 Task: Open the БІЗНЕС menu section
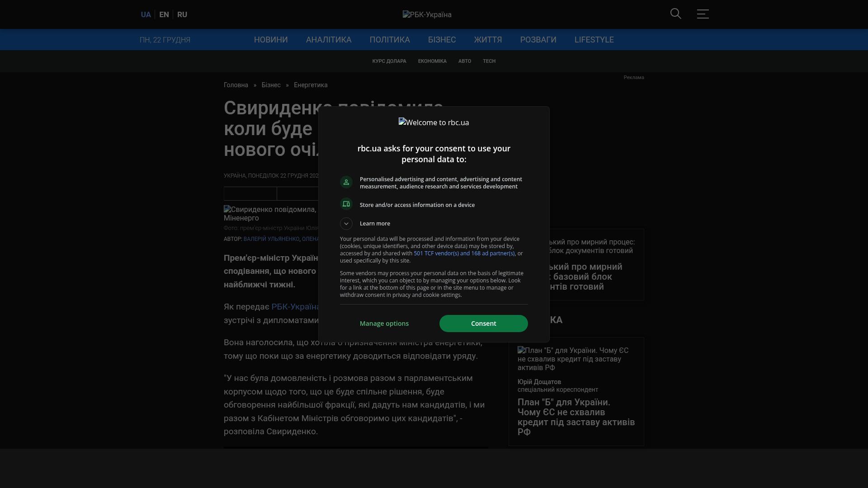coord(442,40)
